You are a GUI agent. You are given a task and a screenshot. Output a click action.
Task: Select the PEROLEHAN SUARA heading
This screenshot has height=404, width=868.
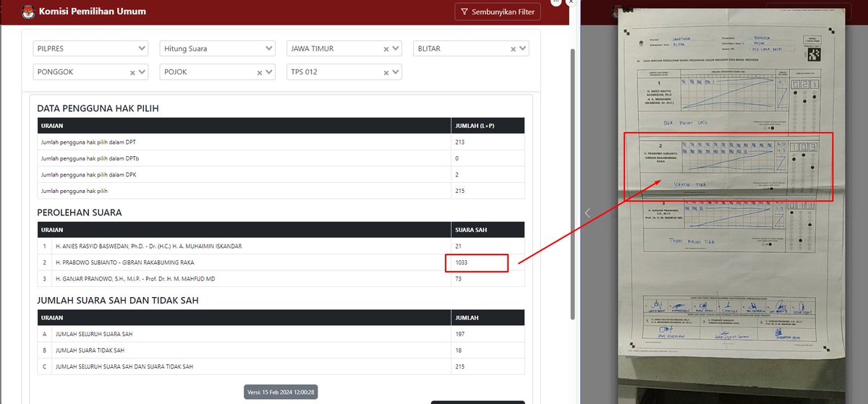[x=80, y=212]
